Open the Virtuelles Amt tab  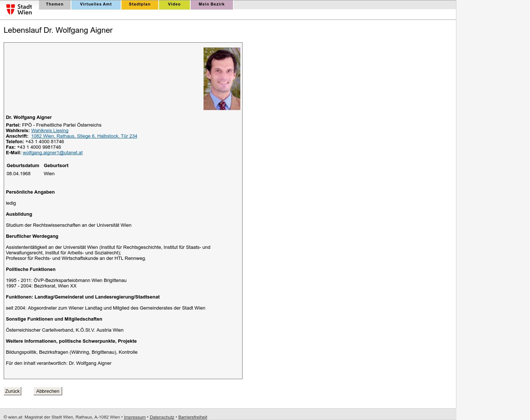96,4
